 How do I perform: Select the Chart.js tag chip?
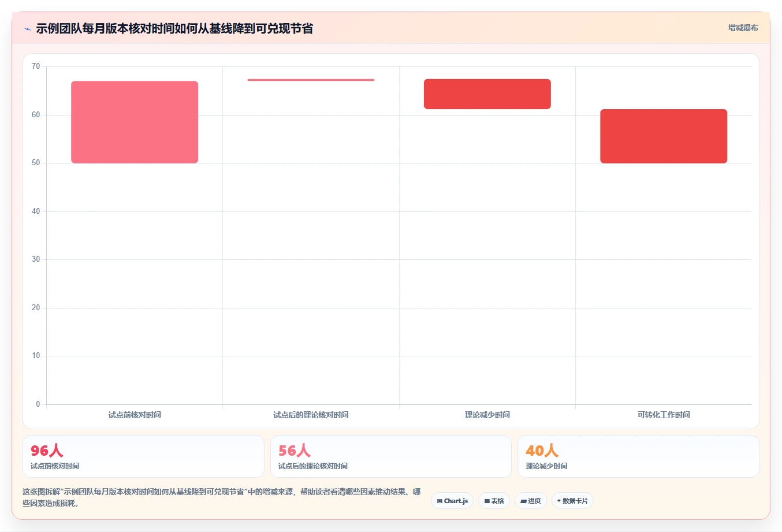pos(452,501)
